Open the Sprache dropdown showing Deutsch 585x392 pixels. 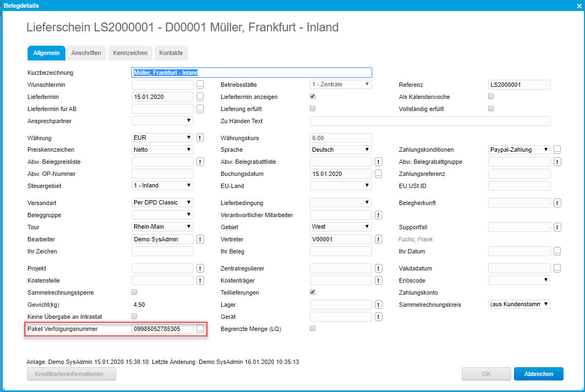(341, 150)
